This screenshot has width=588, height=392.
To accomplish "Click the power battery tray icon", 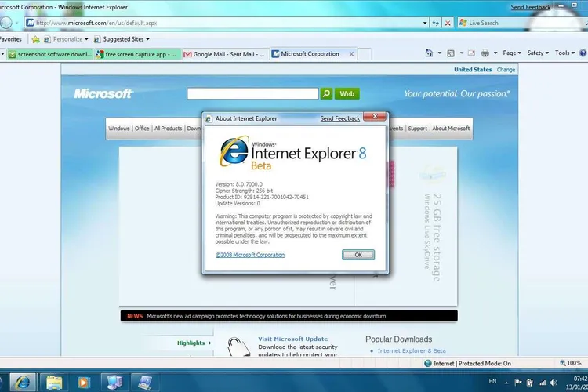I will tap(530, 383).
